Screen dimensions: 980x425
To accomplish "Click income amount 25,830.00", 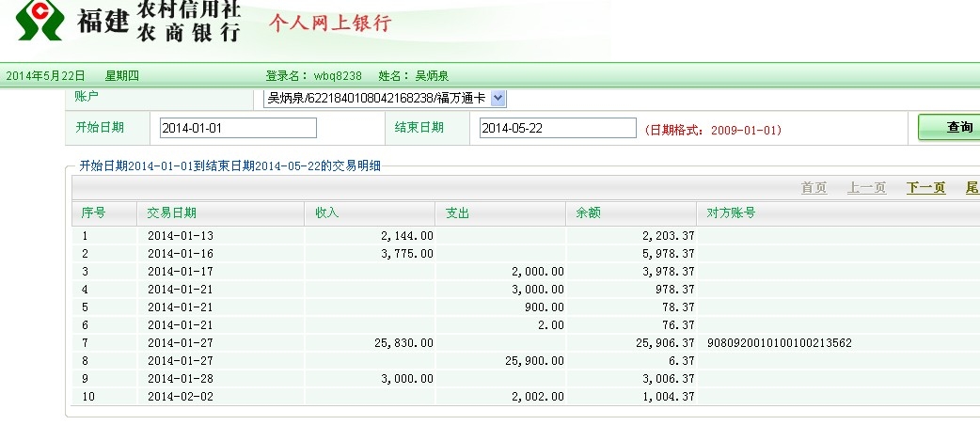I will [x=403, y=343].
